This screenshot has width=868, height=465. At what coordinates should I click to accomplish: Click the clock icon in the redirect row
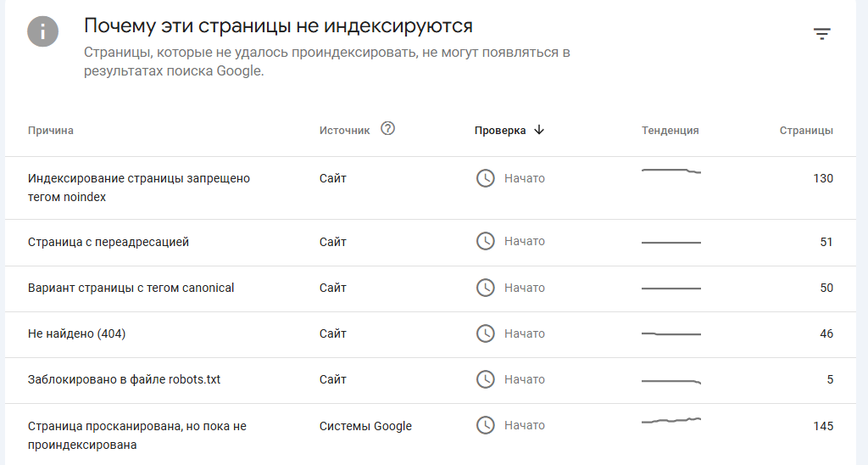pyautogui.click(x=485, y=242)
